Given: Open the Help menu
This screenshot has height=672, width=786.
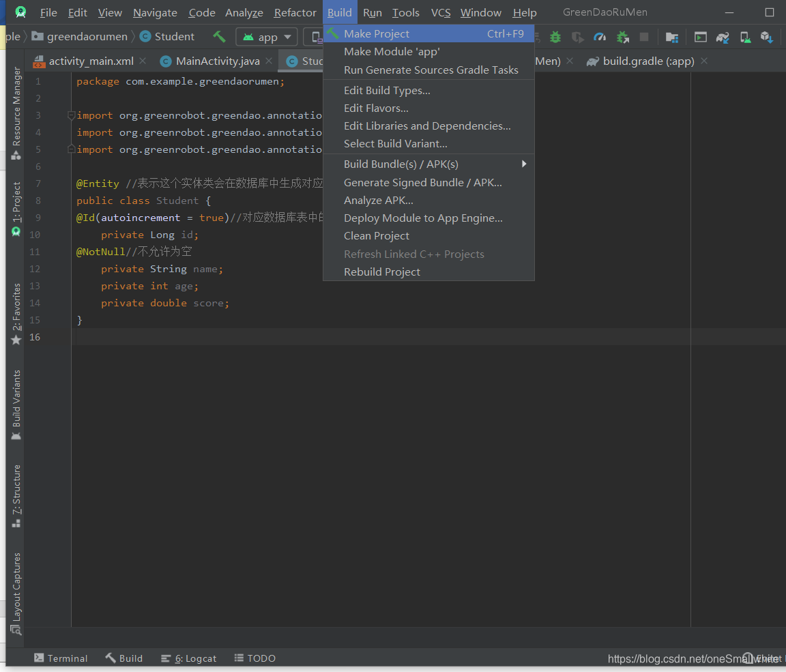Looking at the screenshot, I should [524, 12].
